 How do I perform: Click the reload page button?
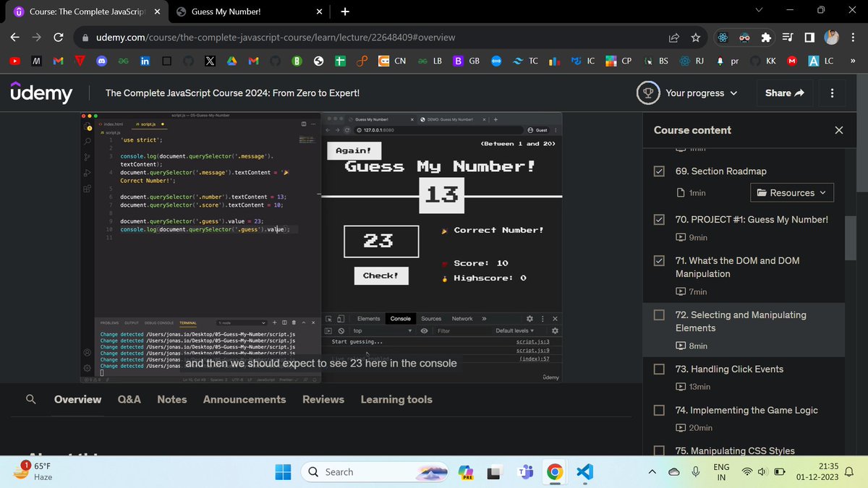(59, 37)
